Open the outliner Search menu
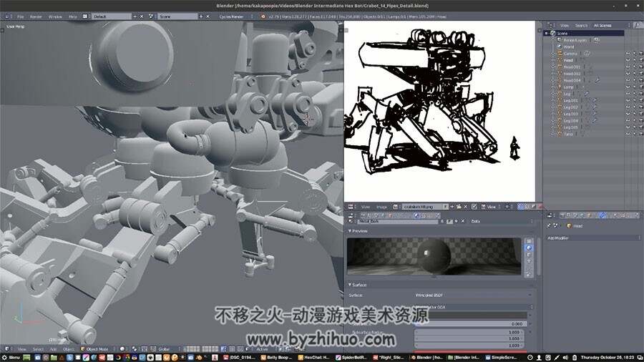This screenshot has height=362, width=644. (x=581, y=26)
